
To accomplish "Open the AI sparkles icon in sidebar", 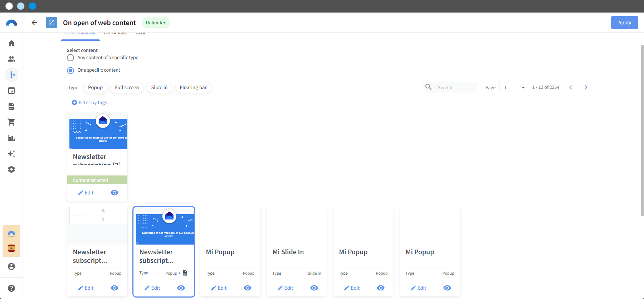I will pos(11,154).
